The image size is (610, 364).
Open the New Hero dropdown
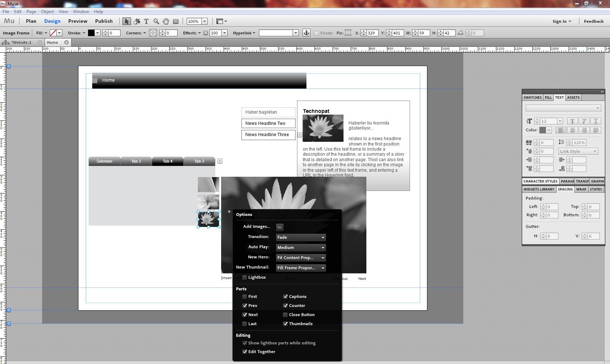[301, 258]
